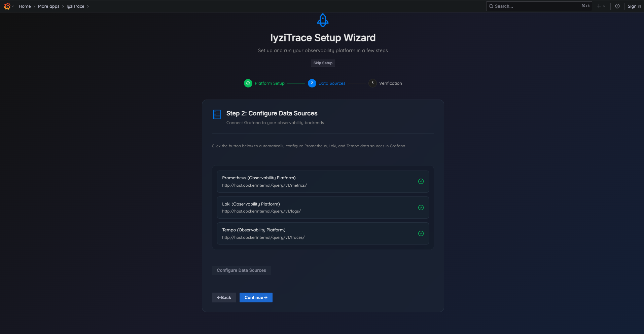Click the help question mark icon
The image size is (644, 334).
pyautogui.click(x=617, y=6)
